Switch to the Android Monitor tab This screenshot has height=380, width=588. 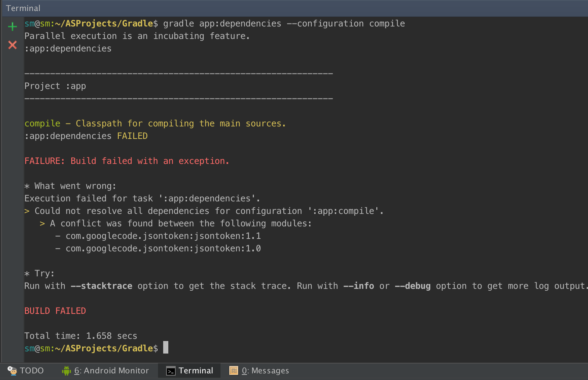tap(111, 370)
